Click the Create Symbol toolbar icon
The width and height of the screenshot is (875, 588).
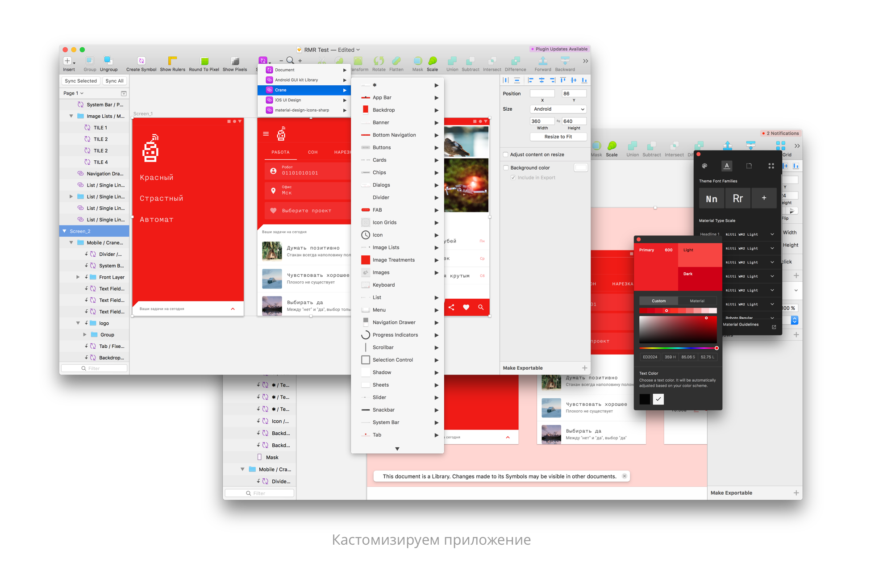pyautogui.click(x=141, y=61)
